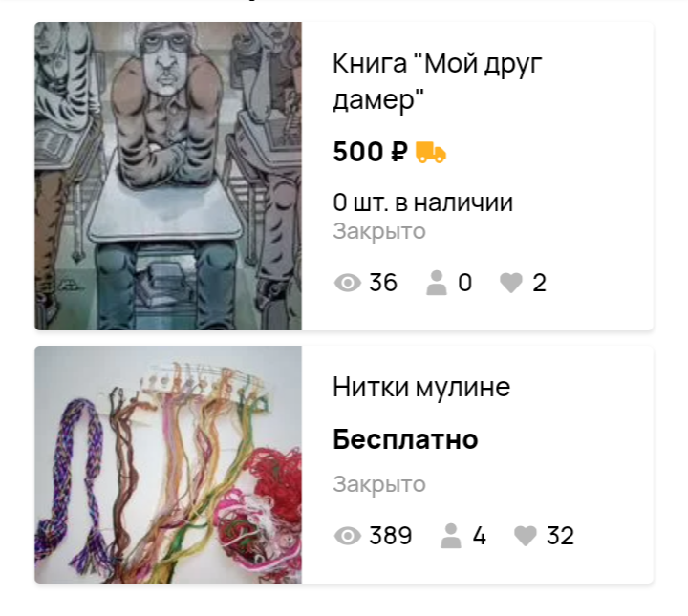The width and height of the screenshot is (688, 616).
Task: Open the Нитки мулине listing title
Action: [x=421, y=387]
